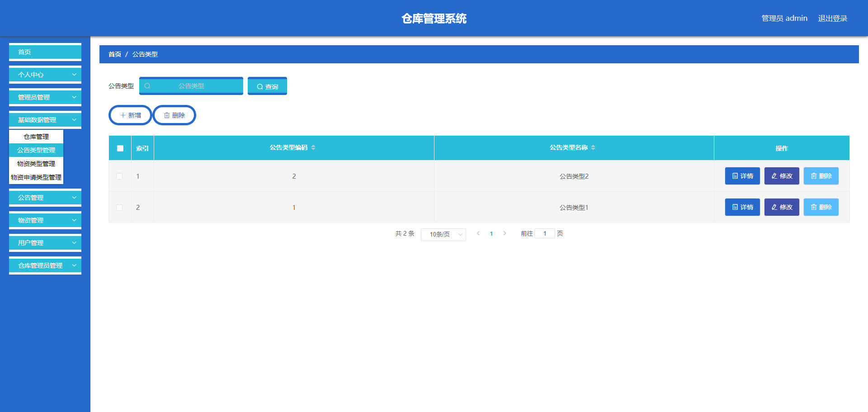Open the 10条/页 page size dropdown
868x412 pixels.
pyautogui.click(x=443, y=234)
